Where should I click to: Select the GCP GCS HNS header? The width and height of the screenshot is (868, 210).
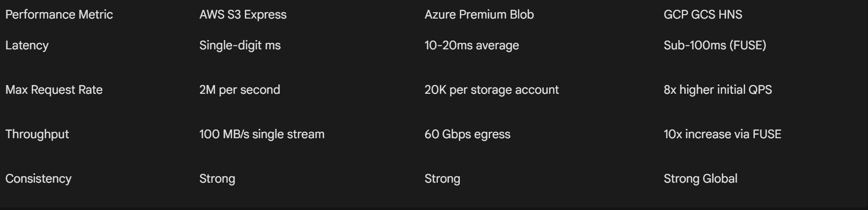click(703, 15)
